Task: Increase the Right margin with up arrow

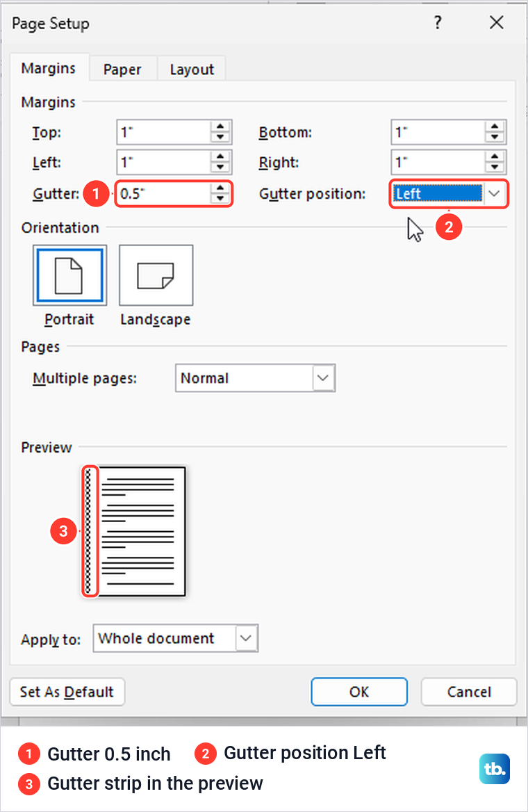Action: coord(495,156)
